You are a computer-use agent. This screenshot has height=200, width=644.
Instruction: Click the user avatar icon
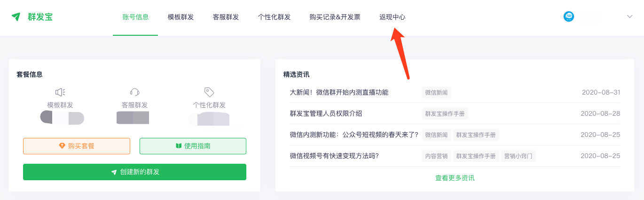coord(569,16)
